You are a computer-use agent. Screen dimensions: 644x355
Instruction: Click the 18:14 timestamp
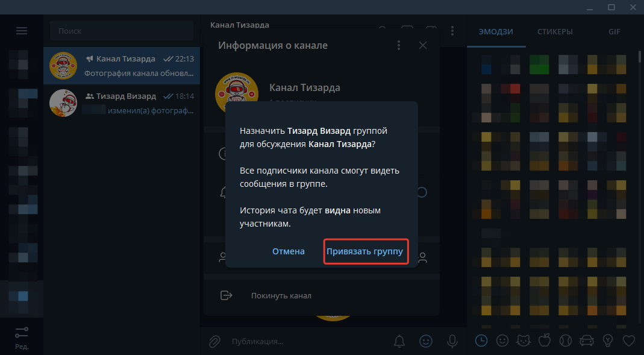[x=184, y=96]
